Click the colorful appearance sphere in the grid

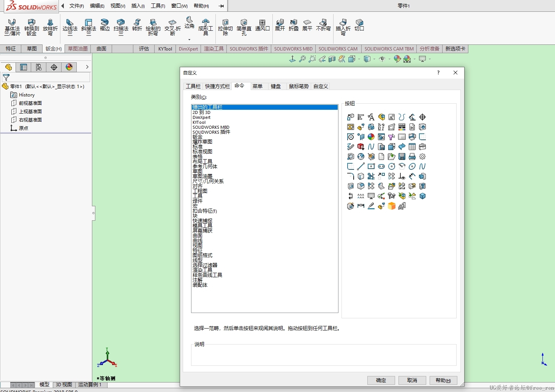click(x=371, y=137)
